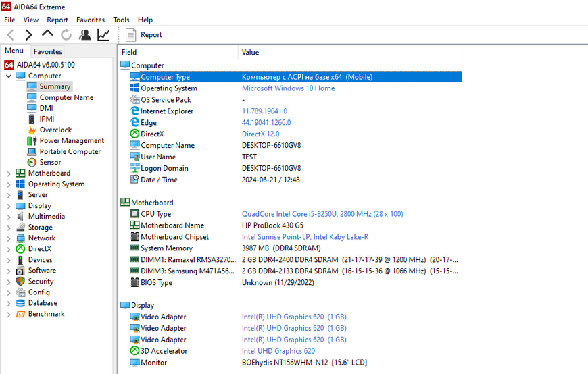Click the Back navigation arrow

pyautogui.click(x=11, y=35)
